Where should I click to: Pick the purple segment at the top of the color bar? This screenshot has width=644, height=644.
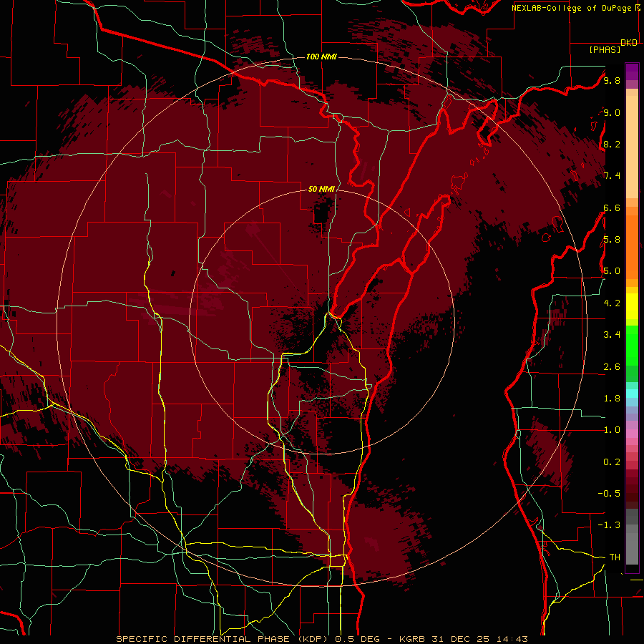tap(632, 72)
